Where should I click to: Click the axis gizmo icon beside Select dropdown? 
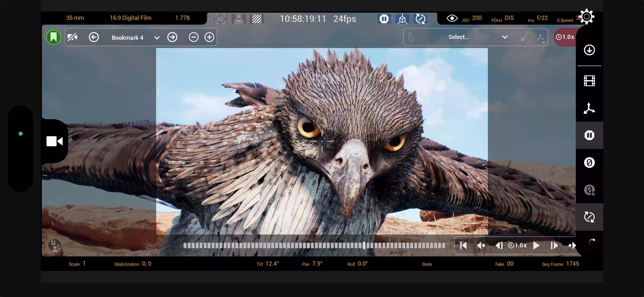coord(541,38)
